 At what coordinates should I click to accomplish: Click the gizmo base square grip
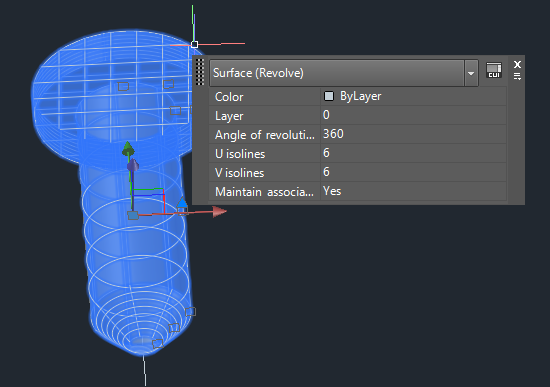[x=133, y=215]
